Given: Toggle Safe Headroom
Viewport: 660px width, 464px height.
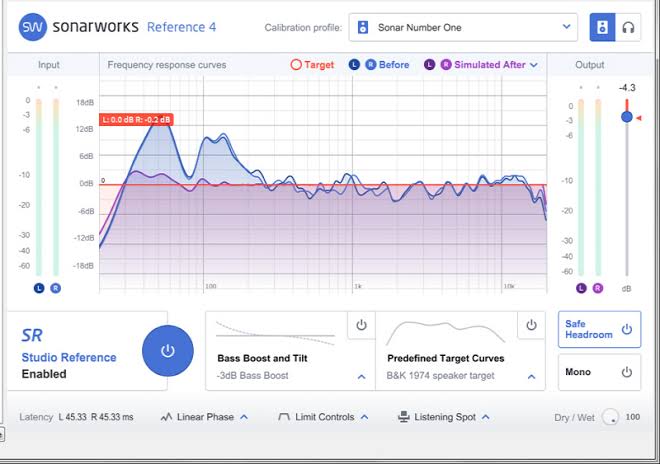Looking at the screenshot, I should pyautogui.click(x=599, y=329).
